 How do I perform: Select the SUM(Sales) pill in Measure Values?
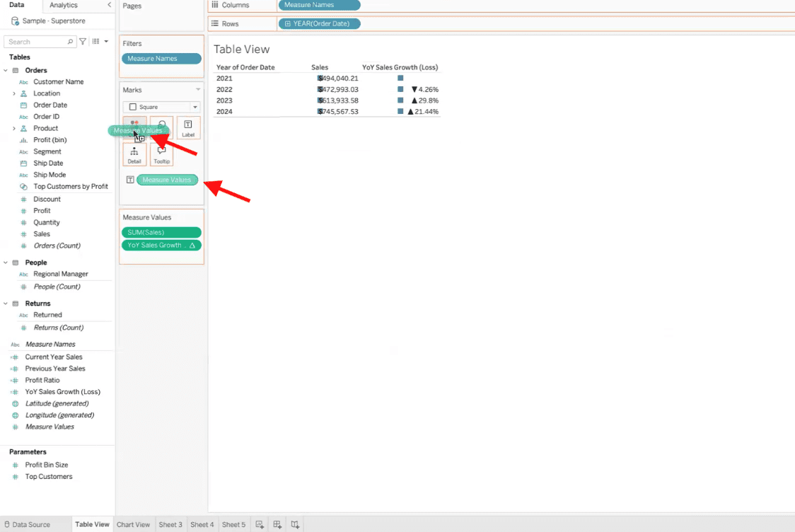[161, 231]
